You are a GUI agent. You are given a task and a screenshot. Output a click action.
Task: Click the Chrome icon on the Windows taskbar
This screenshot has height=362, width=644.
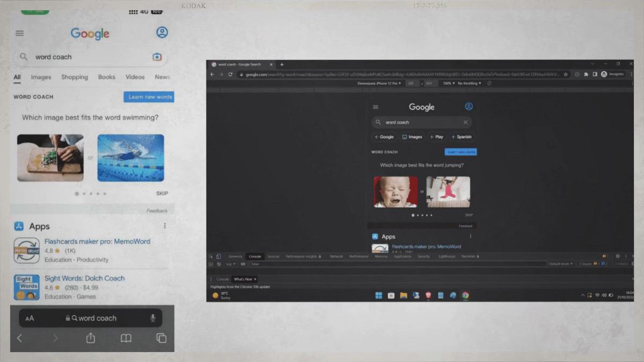click(465, 295)
